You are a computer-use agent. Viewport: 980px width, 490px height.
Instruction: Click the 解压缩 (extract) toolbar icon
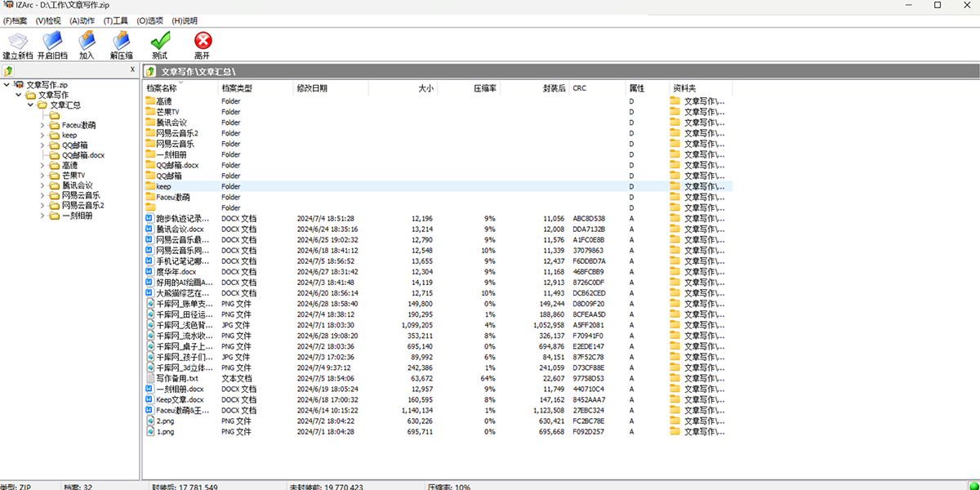122,39
